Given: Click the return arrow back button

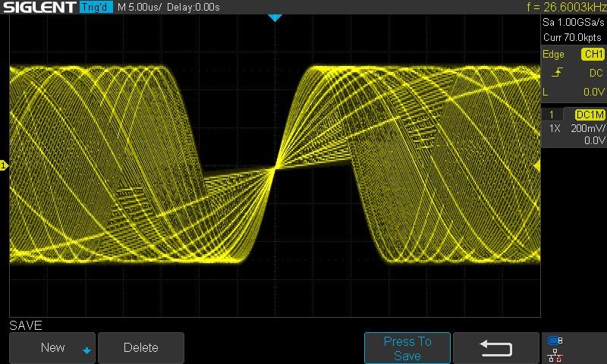Looking at the screenshot, I should [x=496, y=348].
